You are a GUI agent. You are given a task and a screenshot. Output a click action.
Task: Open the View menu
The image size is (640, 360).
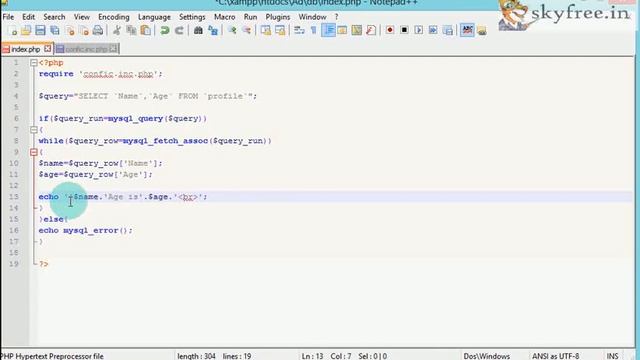tap(82, 17)
